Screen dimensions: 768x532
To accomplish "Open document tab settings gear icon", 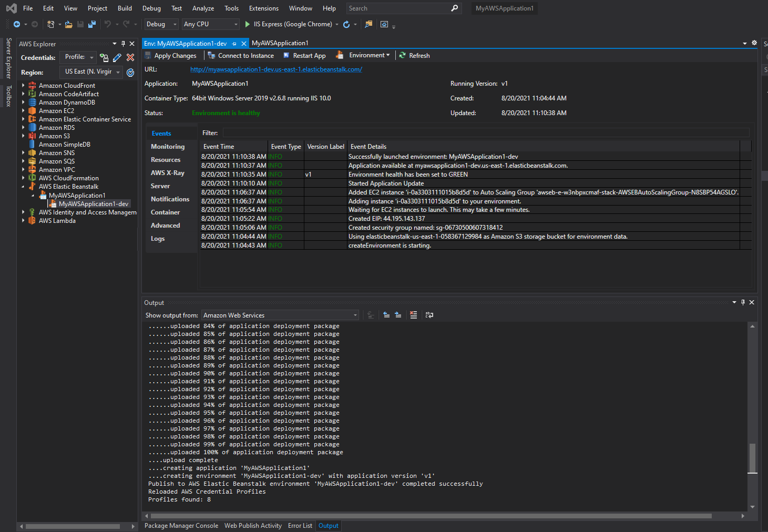I will tap(754, 43).
